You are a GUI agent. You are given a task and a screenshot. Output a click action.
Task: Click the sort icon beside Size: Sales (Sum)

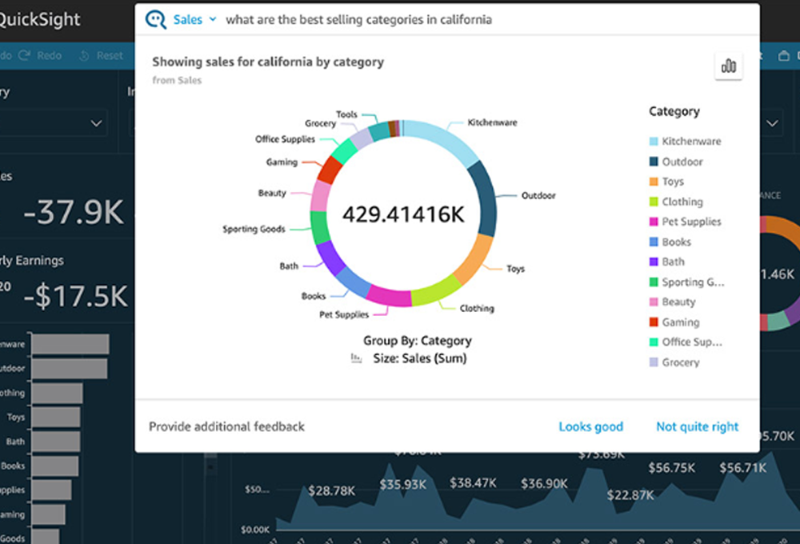pyautogui.click(x=357, y=359)
